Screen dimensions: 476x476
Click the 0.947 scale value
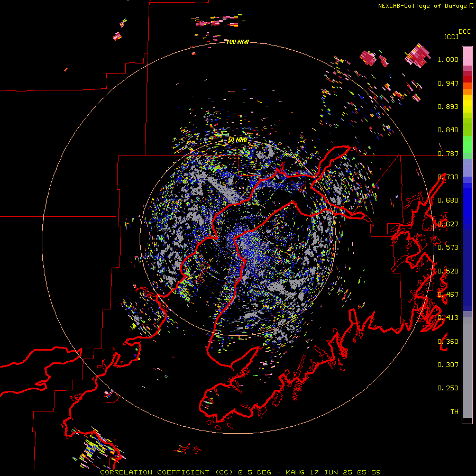pos(448,83)
